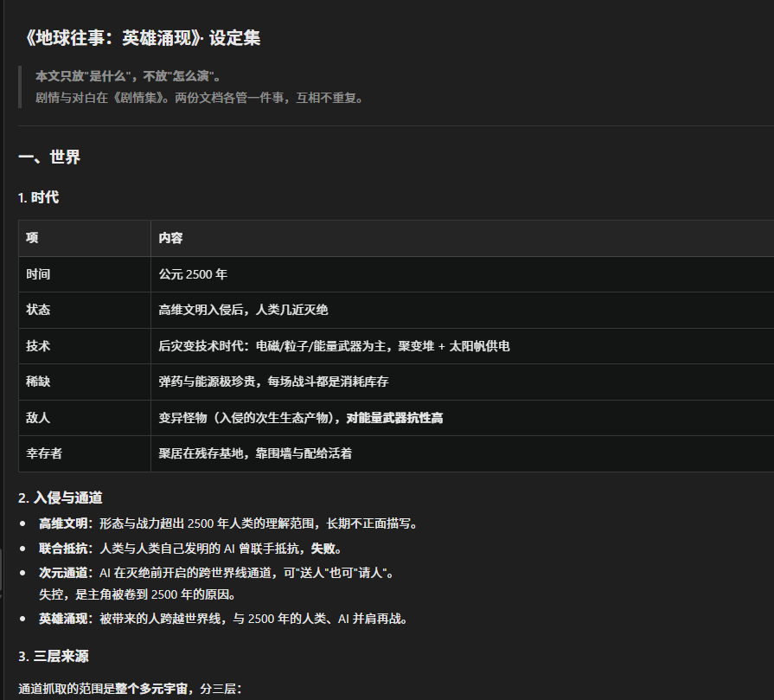Click the table cell 公元 2500 年
774x700 pixels.
pyautogui.click(x=462, y=274)
